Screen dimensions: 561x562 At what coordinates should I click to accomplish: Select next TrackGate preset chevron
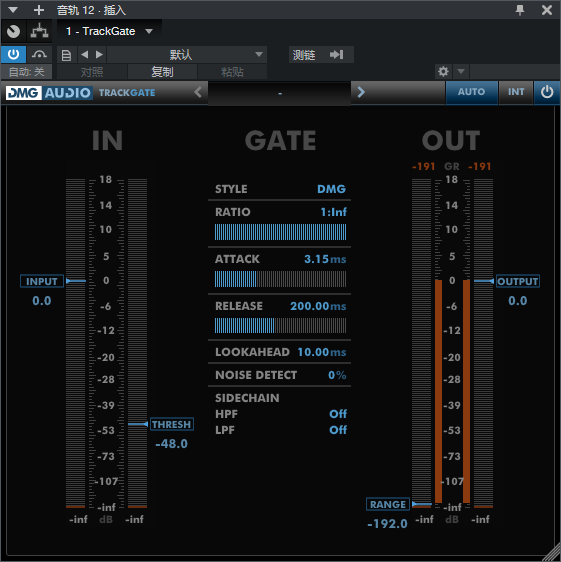click(x=361, y=92)
